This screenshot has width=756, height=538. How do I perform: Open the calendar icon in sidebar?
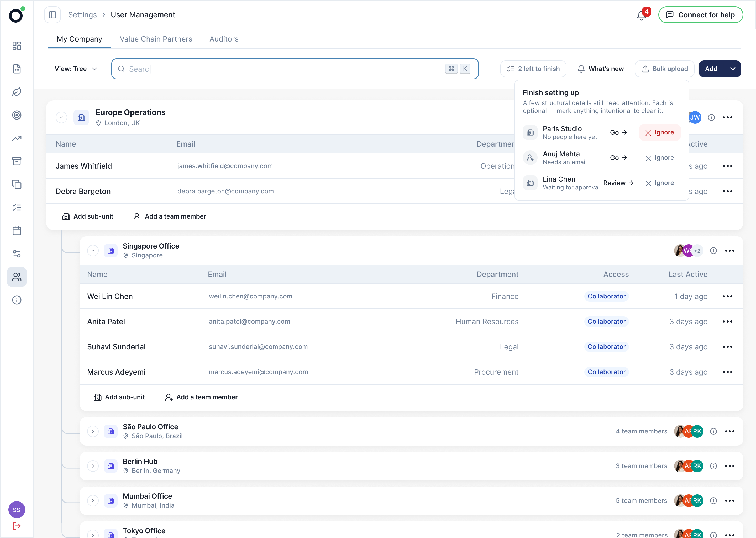(x=17, y=231)
